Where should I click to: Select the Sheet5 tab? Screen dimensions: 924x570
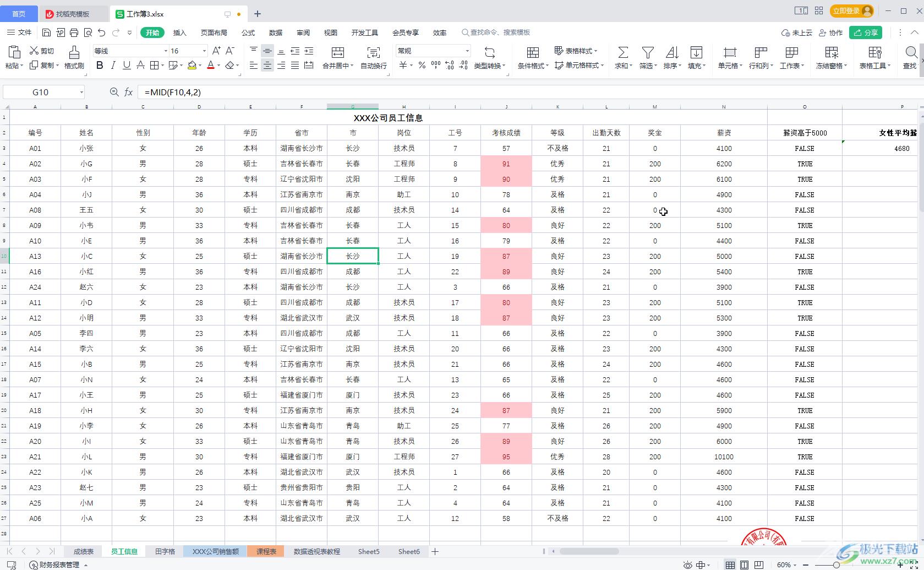369,551
